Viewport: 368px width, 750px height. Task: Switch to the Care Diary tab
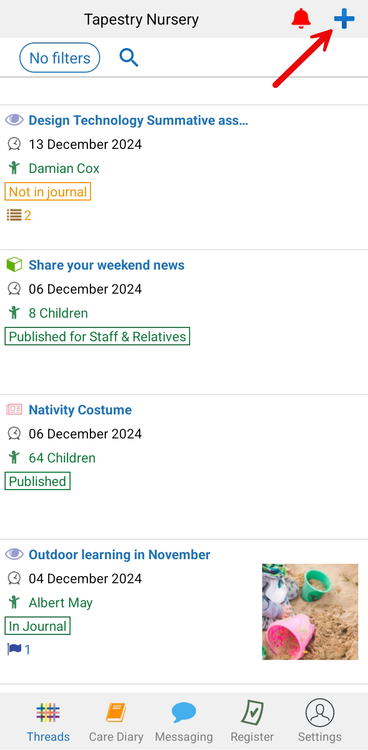point(116,721)
